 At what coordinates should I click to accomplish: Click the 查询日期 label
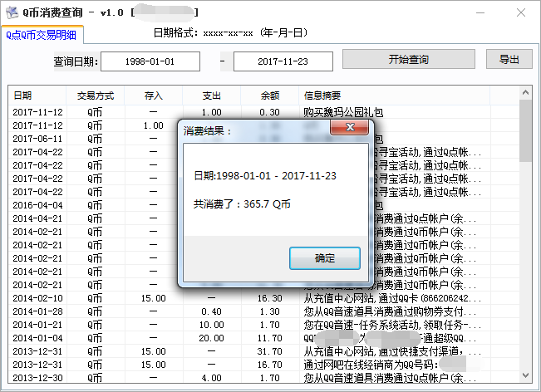[x=76, y=61]
